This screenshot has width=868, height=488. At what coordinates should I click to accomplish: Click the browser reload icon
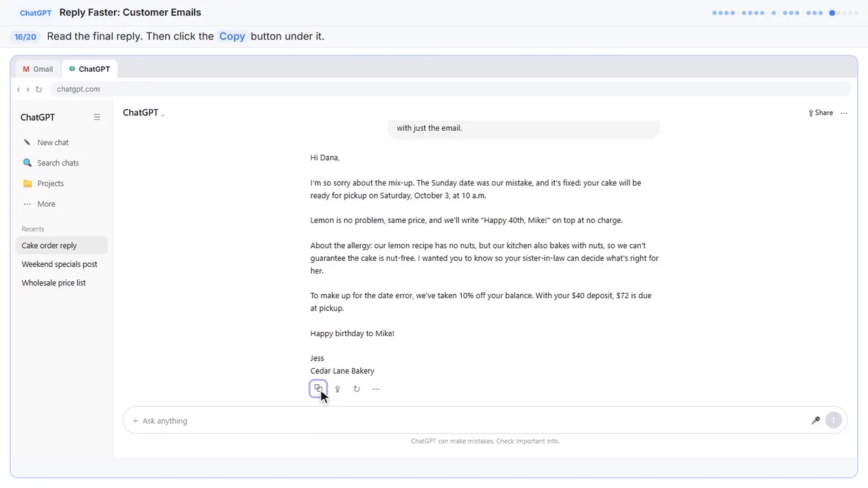[x=39, y=89]
